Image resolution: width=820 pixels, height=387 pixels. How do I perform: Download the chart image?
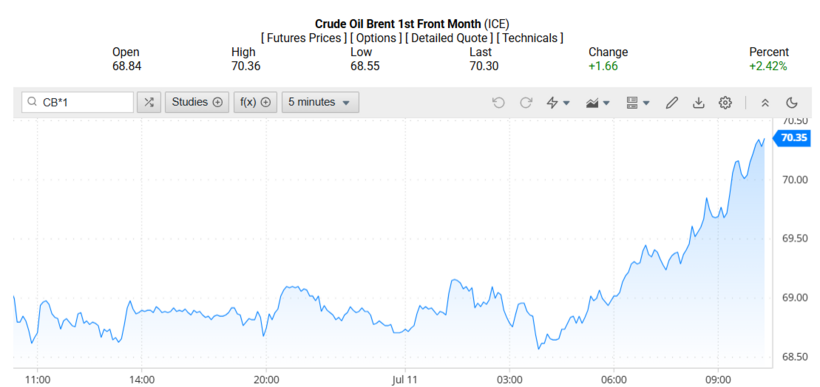[698, 103]
